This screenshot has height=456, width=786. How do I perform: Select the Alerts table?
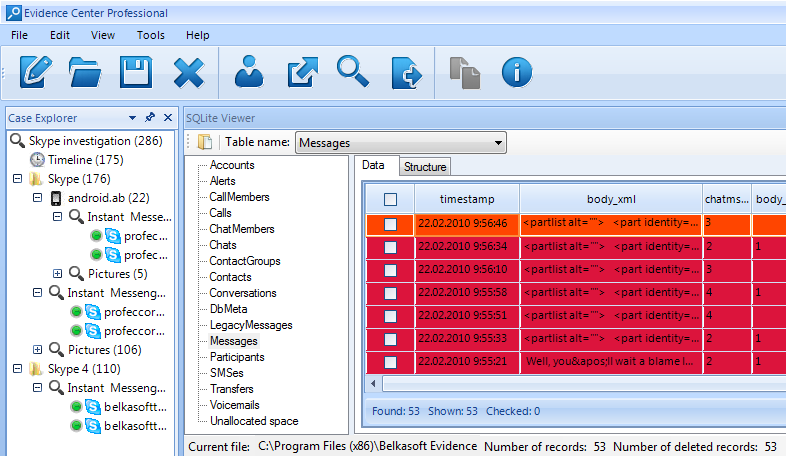(x=223, y=181)
